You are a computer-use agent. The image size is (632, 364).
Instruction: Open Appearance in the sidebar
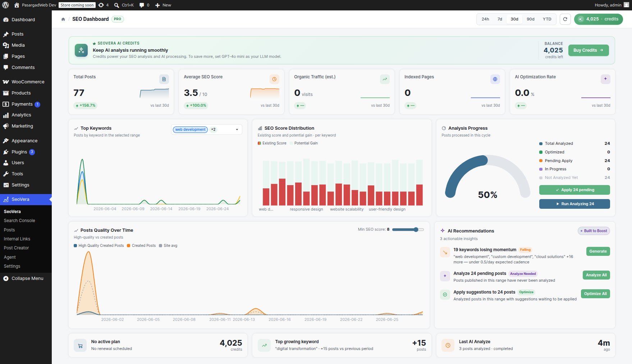pos(26,141)
